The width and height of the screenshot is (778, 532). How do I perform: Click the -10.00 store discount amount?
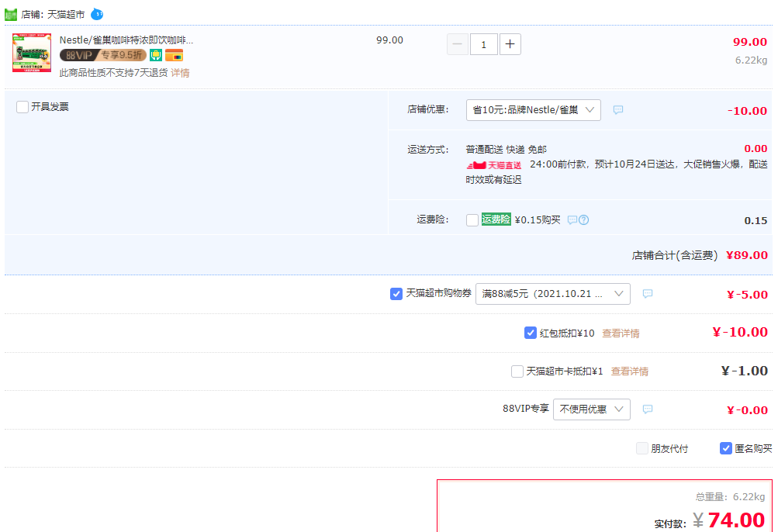tap(747, 111)
